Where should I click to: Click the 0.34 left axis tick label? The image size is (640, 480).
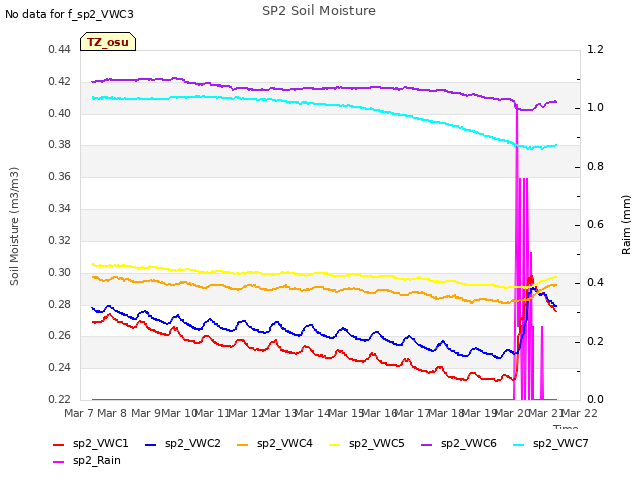59,209
